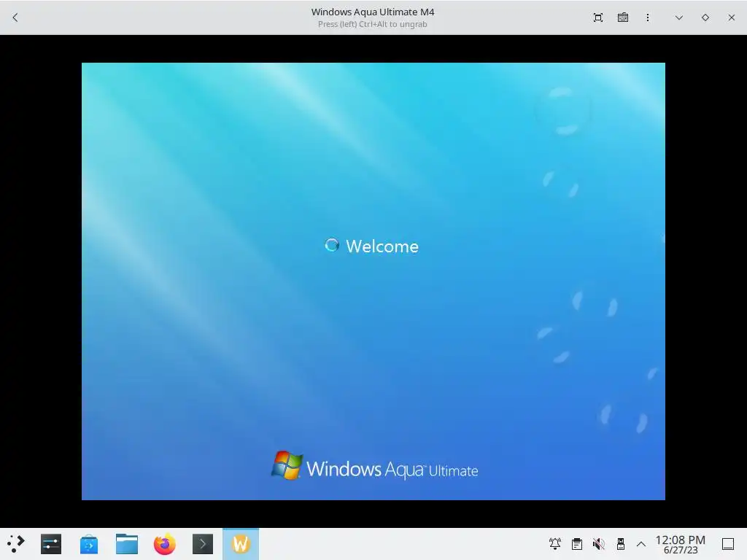This screenshot has height=560, width=747.
Task: Open System Settings from the taskbar
Action: pyautogui.click(x=51, y=544)
